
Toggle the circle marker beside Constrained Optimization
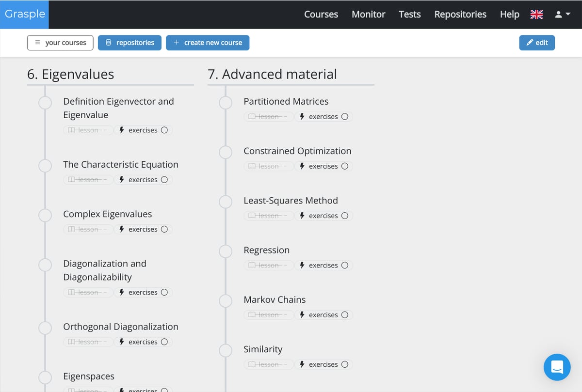coord(226,152)
